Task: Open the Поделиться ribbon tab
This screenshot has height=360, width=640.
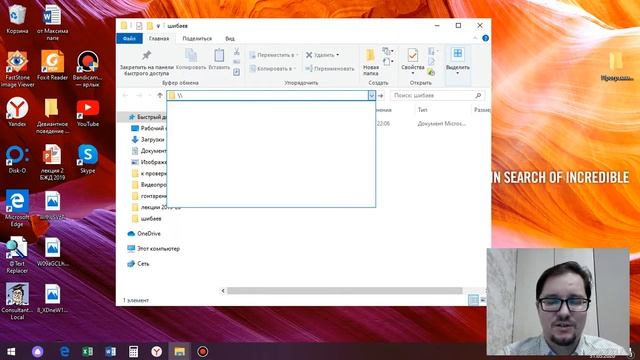Action: tap(197, 38)
